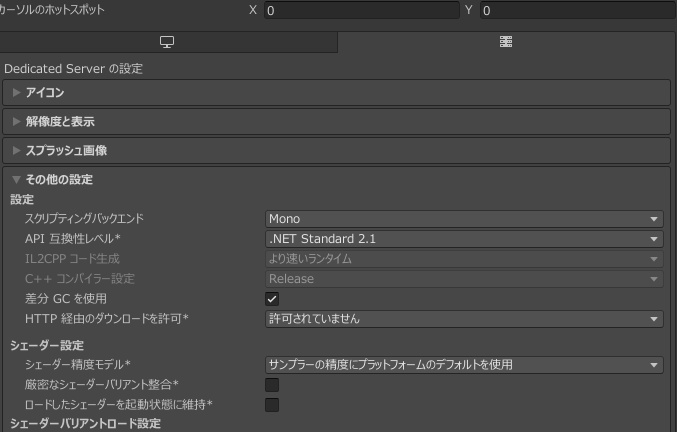Open the シェーダー精度モデル dropdown
This screenshot has width=677, height=432.
[464, 365]
